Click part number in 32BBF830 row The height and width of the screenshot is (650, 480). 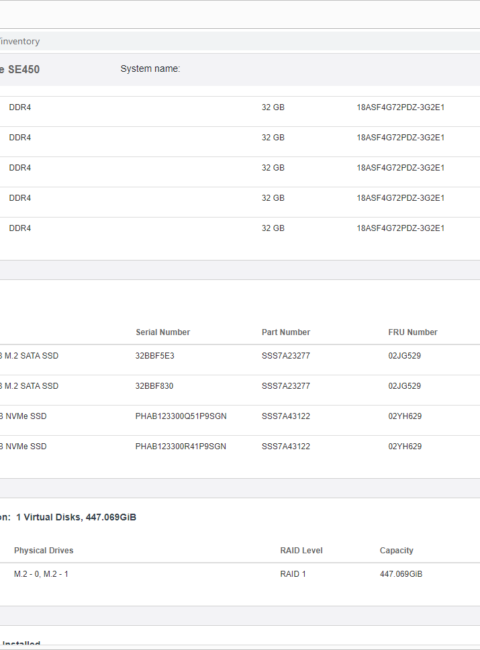[286, 386]
